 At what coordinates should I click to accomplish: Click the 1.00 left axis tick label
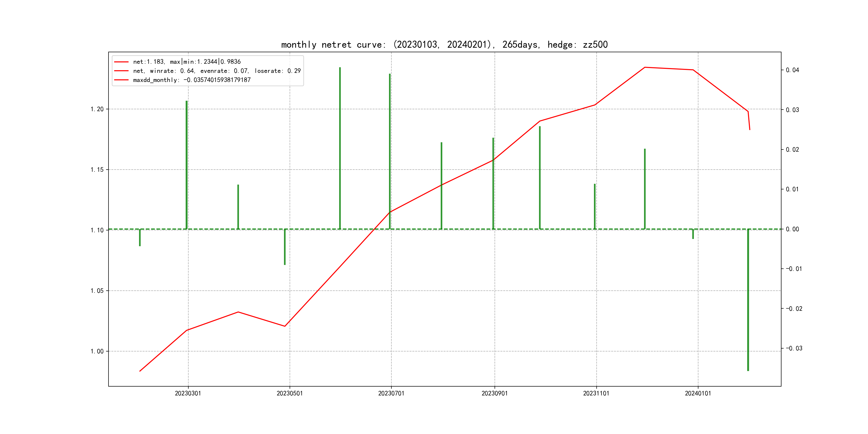97,351
